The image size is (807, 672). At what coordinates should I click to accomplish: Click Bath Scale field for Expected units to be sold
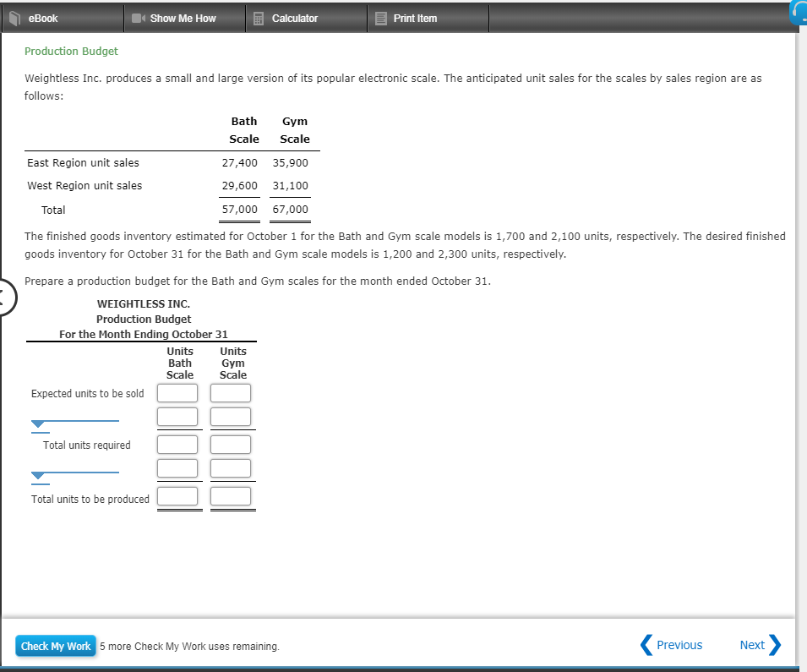(x=177, y=393)
